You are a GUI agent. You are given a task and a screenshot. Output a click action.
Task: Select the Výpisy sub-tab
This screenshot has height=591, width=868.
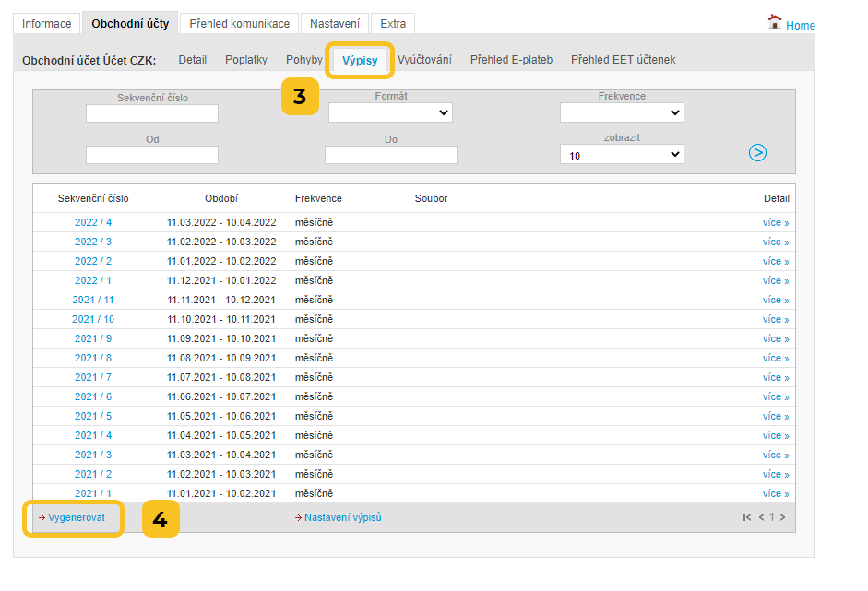(x=360, y=60)
